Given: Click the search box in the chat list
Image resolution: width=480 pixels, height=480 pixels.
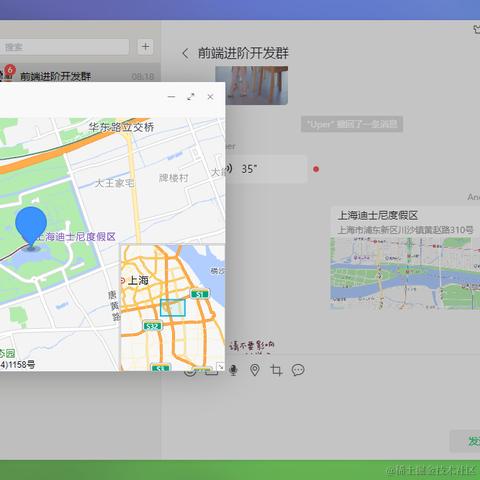Looking at the screenshot, I should (x=64, y=47).
